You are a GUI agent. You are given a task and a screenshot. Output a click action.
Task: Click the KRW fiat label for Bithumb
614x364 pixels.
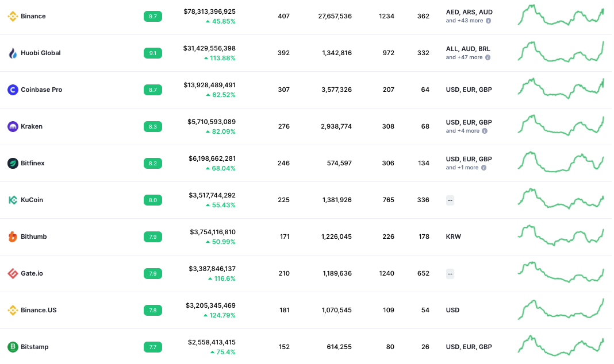[454, 237]
